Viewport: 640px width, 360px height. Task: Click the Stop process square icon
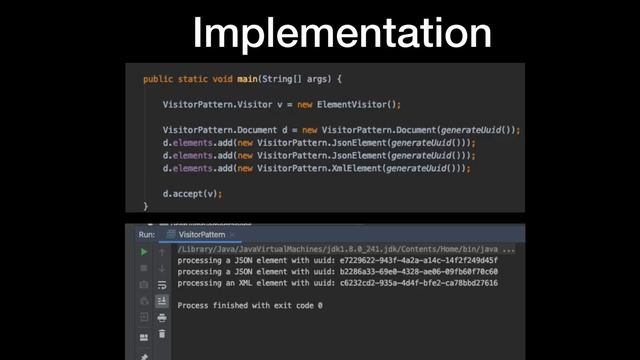click(144, 268)
